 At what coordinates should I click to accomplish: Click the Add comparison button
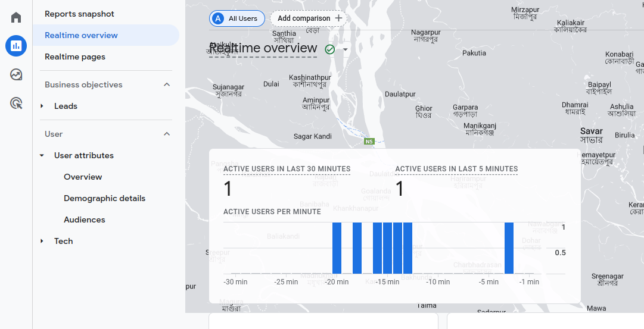[309, 18]
